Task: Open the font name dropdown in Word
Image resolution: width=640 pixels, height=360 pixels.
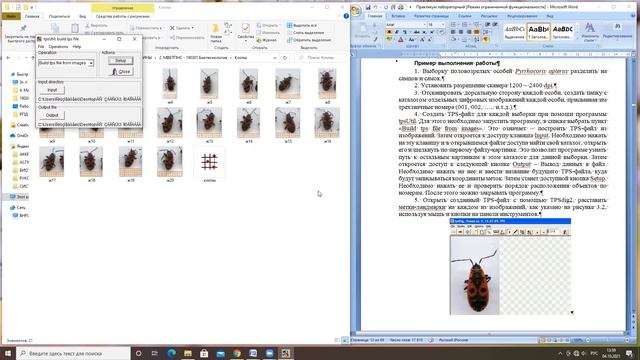Action: click(x=424, y=24)
